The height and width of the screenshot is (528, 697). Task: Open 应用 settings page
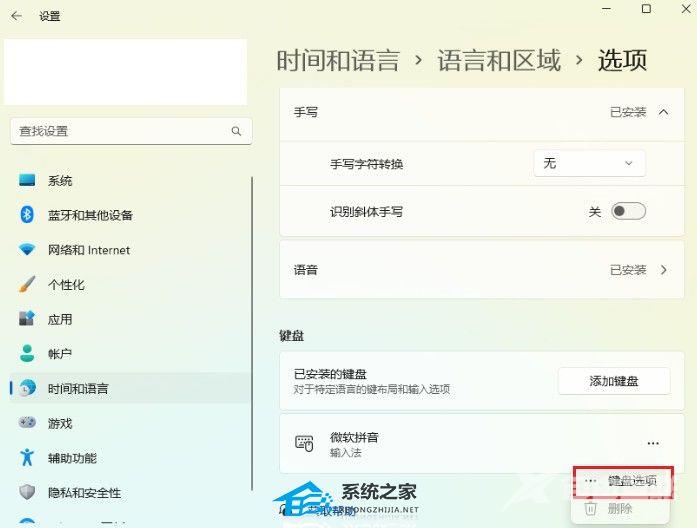coord(131,319)
